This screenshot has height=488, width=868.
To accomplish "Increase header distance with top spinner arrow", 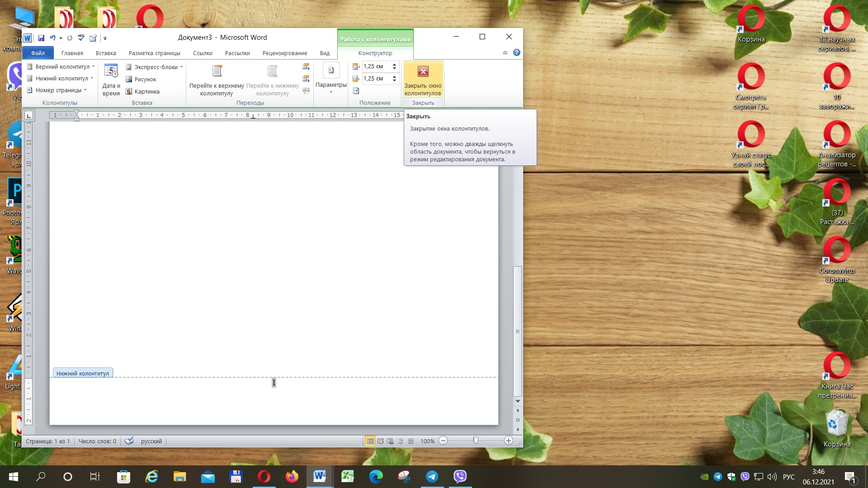I will 395,64.
